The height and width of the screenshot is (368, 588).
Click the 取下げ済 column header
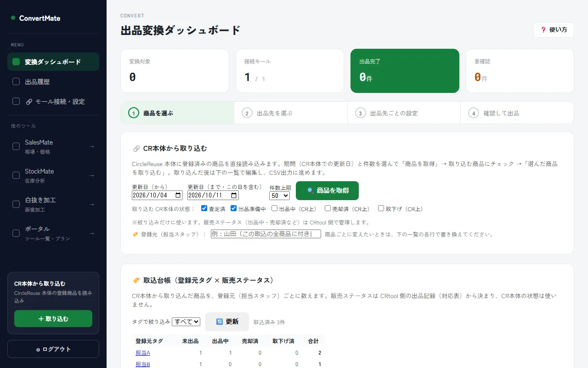[283, 341]
